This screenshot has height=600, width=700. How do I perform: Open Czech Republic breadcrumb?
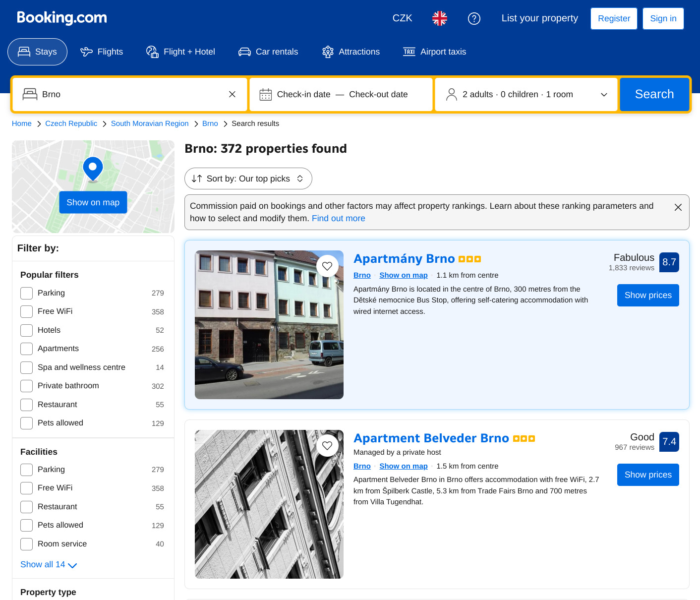click(71, 123)
